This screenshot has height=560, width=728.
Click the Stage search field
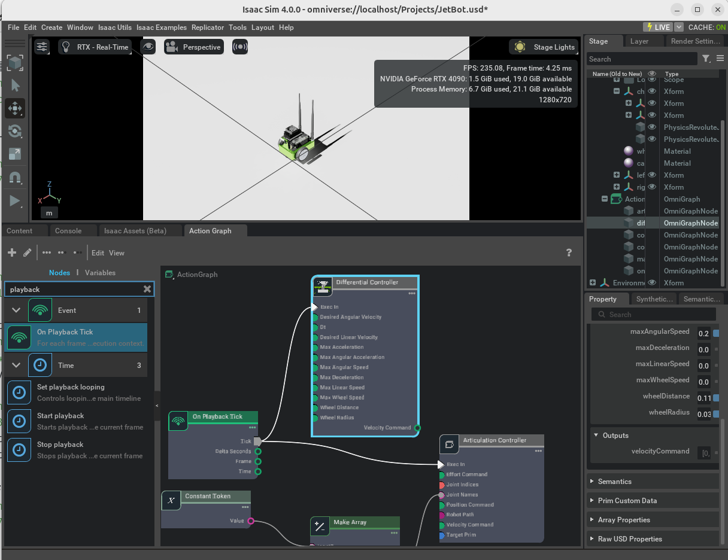(x=642, y=59)
